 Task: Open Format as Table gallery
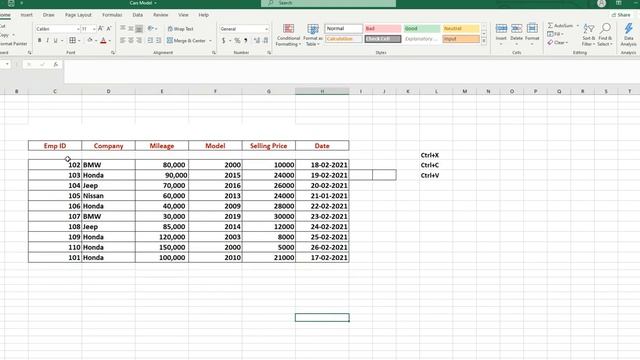click(313, 35)
